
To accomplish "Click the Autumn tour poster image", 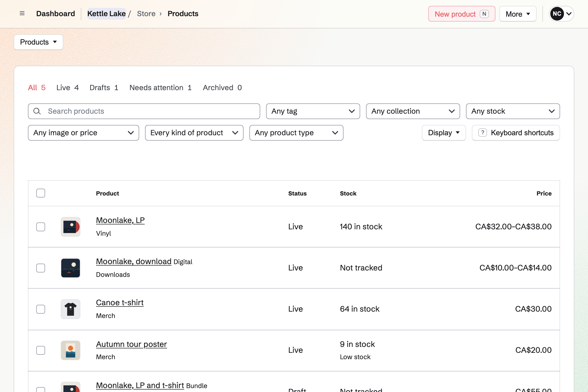I will (x=71, y=350).
